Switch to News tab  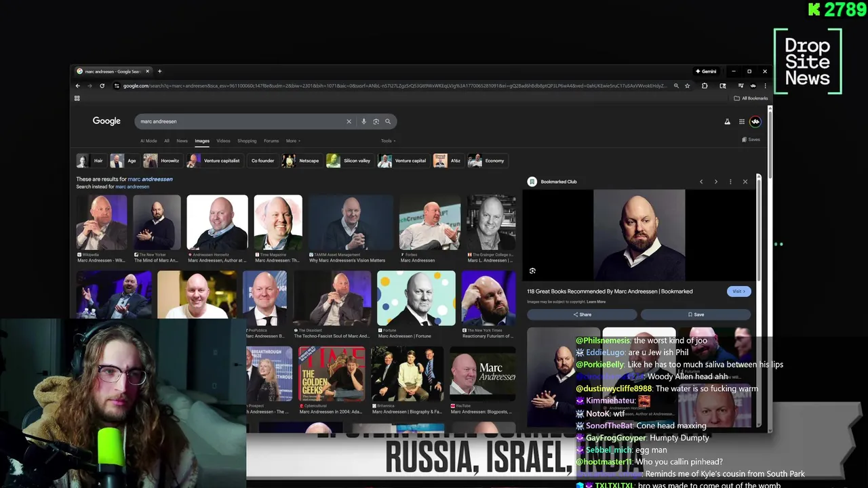tap(182, 141)
